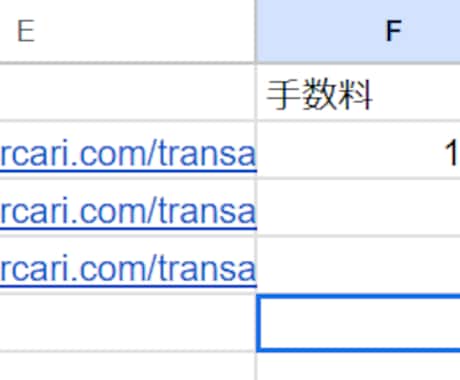Open the first mercari.com transaction link
The width and height of the screenshot is (460, 380).
pyautogui.click(x=128, y=154)
